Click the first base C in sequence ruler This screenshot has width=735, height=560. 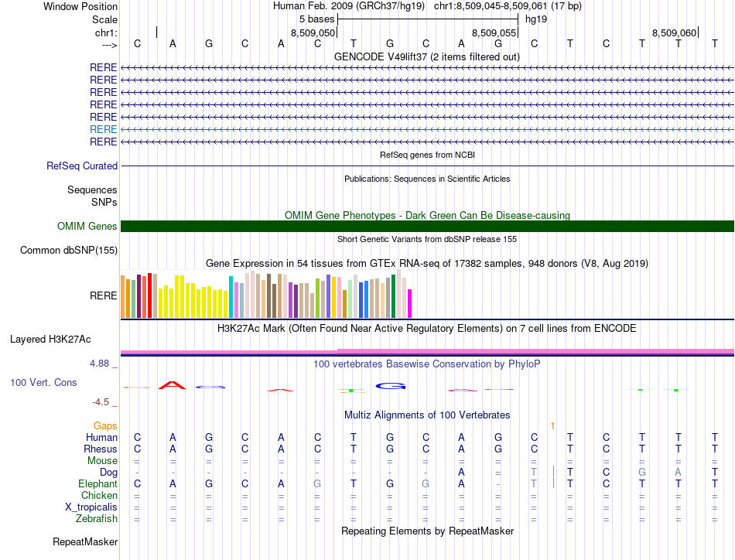[x=138, y=44]
